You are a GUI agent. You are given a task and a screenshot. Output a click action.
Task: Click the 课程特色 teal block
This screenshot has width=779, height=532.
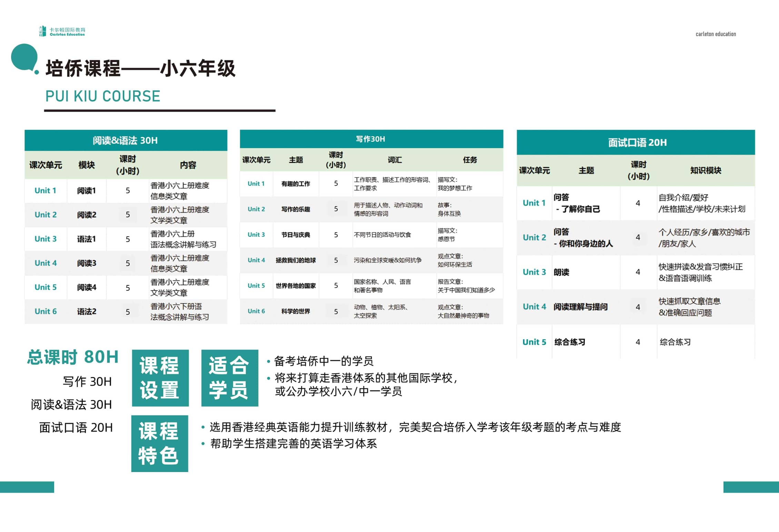click(x=160, y=443)
